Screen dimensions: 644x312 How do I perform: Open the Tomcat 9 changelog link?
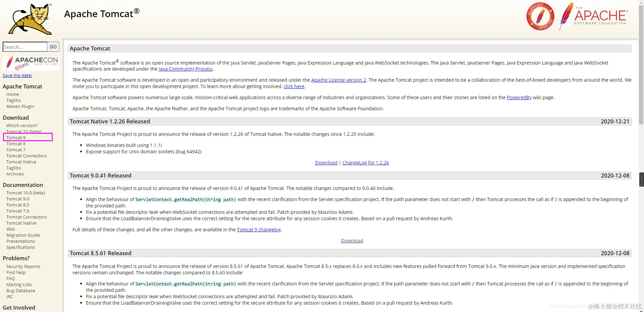pyautogui.click(x=259, y=230)
